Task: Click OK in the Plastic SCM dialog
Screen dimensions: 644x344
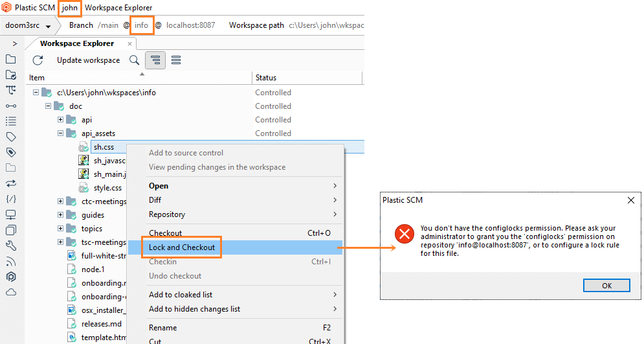Action: point(606,286)
